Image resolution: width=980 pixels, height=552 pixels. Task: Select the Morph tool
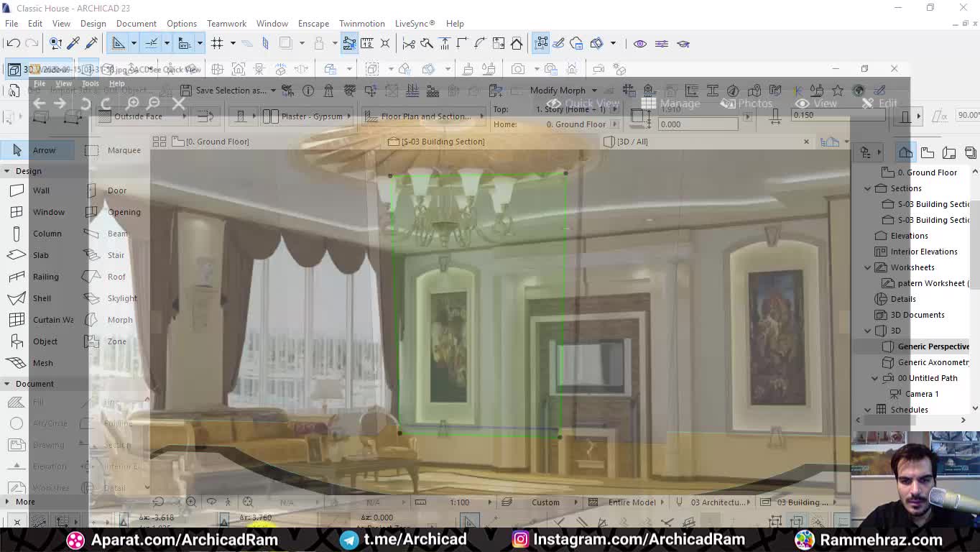[119, 320]
